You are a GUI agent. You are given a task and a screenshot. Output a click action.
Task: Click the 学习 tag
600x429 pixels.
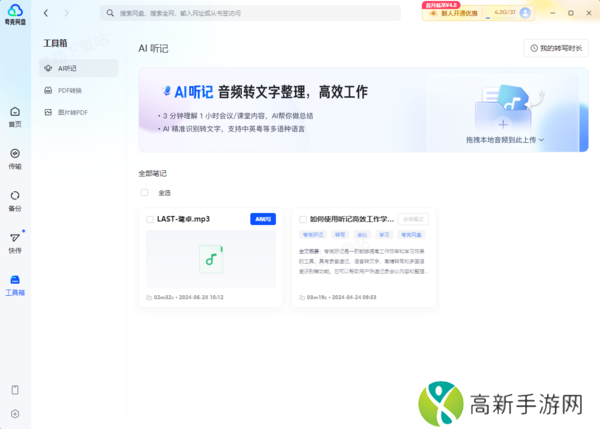[384, 235]
